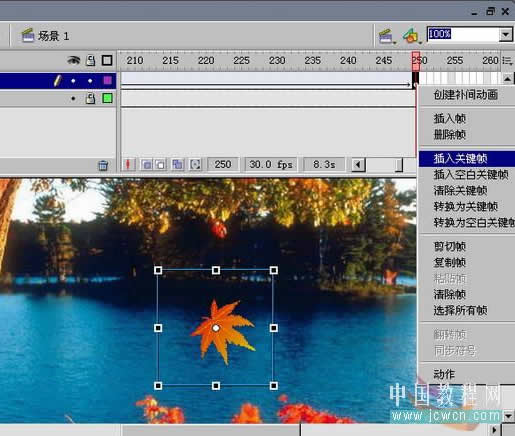Select 清除帧 from the context menu

(x=450, y=294)
